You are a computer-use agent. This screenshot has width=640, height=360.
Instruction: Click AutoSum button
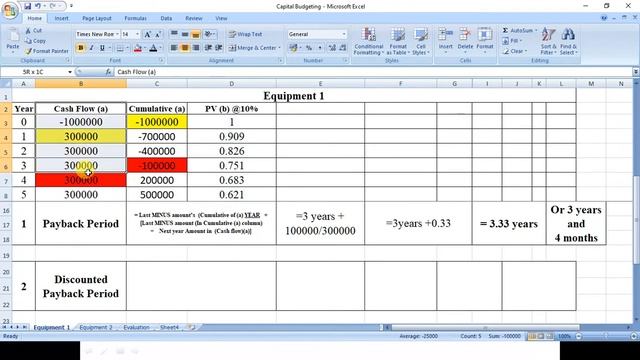point(518,31)
